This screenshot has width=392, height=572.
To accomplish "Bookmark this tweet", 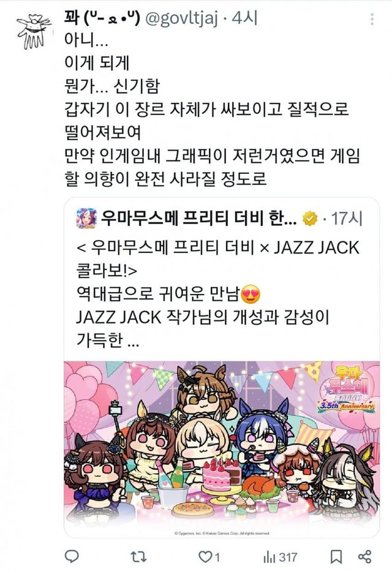I will (336, 557).
